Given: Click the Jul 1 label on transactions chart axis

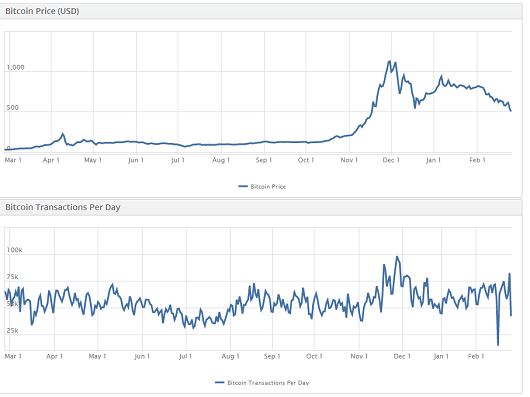Looking at the screenshot, I should [185, 356].
